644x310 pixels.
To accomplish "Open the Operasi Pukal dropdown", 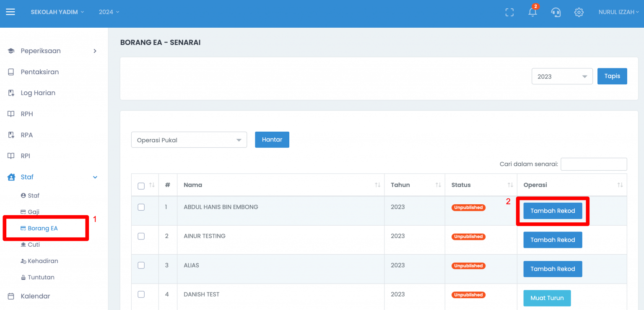I will pyautogui.click(x=189, y=140).
